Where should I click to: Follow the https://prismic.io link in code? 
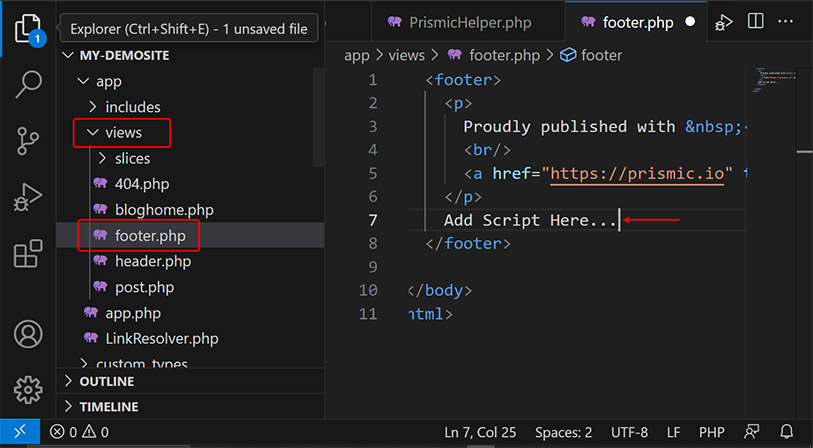tap(637, 173)
